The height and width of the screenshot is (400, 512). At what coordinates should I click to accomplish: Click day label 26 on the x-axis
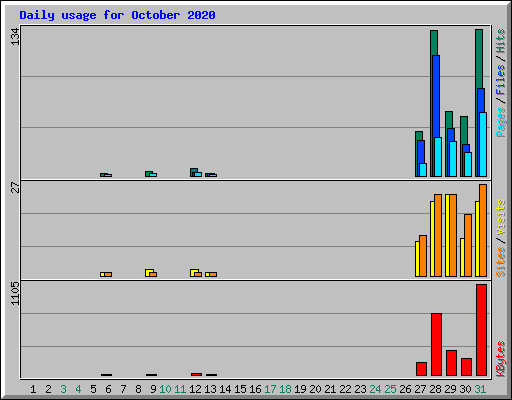405,389
